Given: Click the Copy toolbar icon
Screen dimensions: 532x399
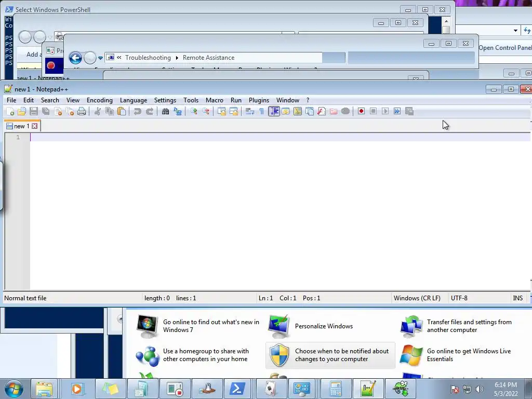Looking at the screenshot, I should 109,111.
